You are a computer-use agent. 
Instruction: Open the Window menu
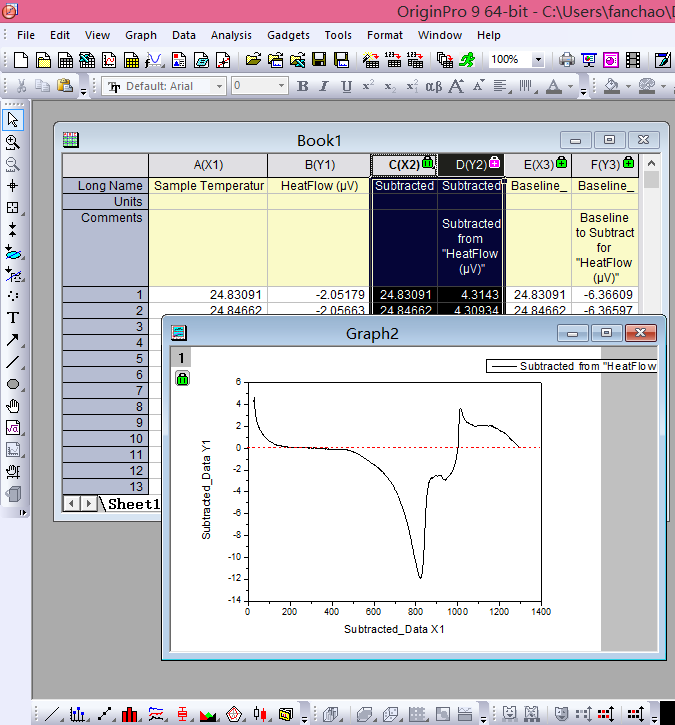440,35
